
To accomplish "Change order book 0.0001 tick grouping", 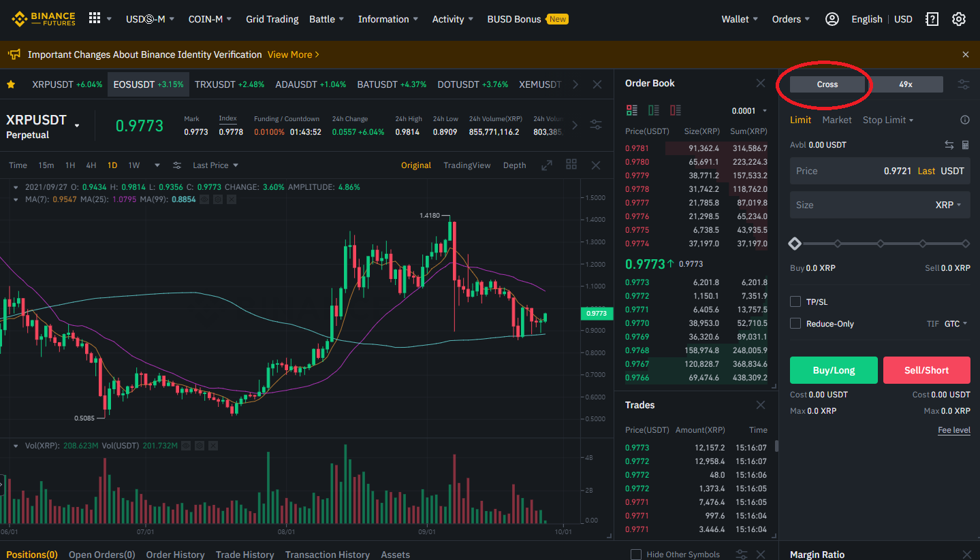I will point(749,111).
